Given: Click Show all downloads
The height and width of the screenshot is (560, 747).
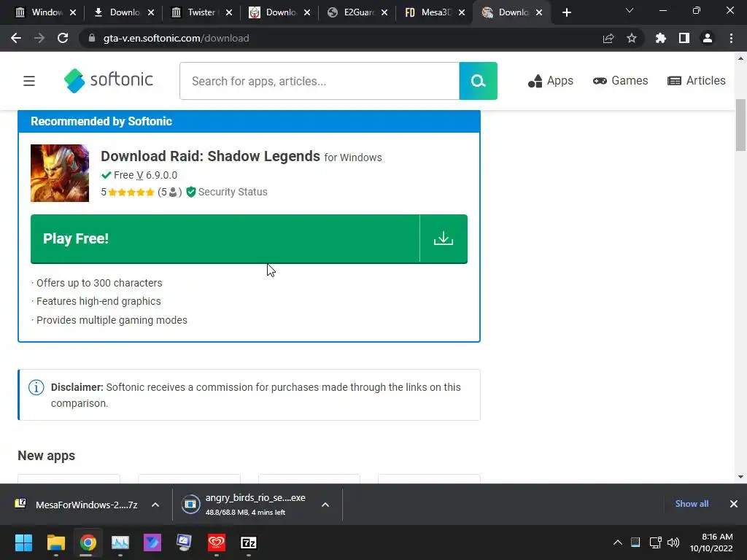Looking at the screenshot, I should pos(692,504).
